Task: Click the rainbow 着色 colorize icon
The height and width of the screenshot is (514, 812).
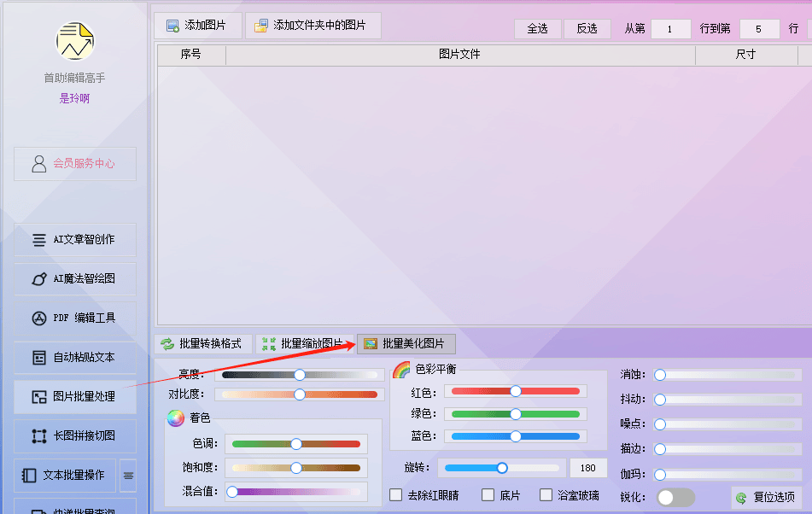Action: (175, 418)
